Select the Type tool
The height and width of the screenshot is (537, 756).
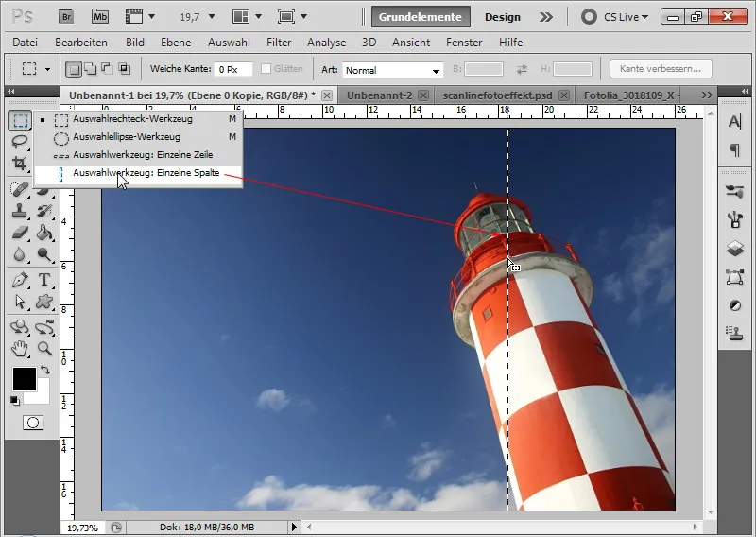[x=44, y=280]
